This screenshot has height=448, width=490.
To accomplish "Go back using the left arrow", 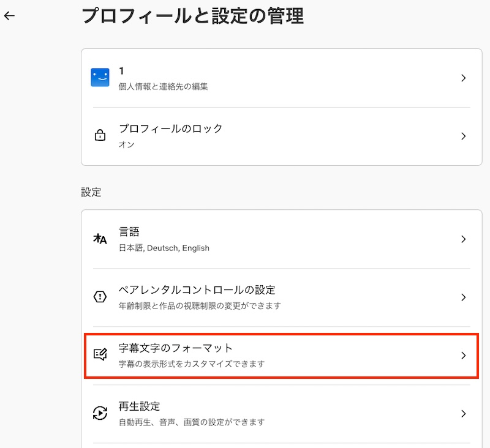I will click(9, 16).
